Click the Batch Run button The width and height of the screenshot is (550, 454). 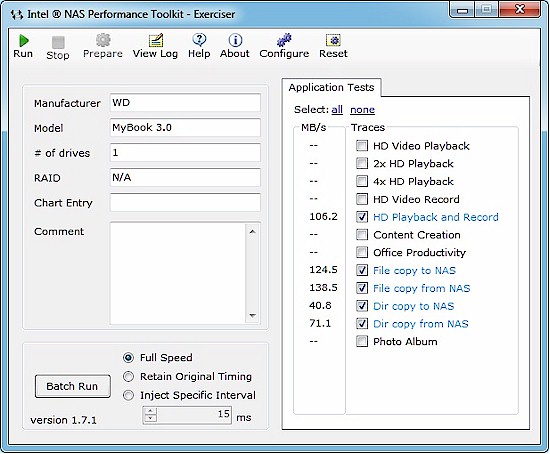pyautogui.click(x=73, y=386)
